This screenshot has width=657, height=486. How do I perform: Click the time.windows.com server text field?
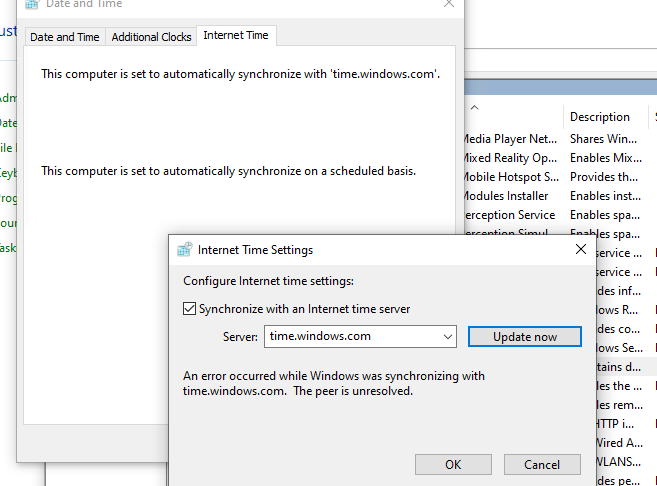(x=351, y=337)
